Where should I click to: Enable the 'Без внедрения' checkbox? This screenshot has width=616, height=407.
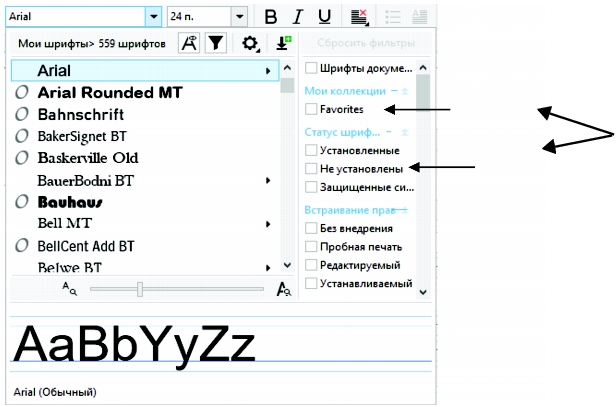(x=312, y=229)
